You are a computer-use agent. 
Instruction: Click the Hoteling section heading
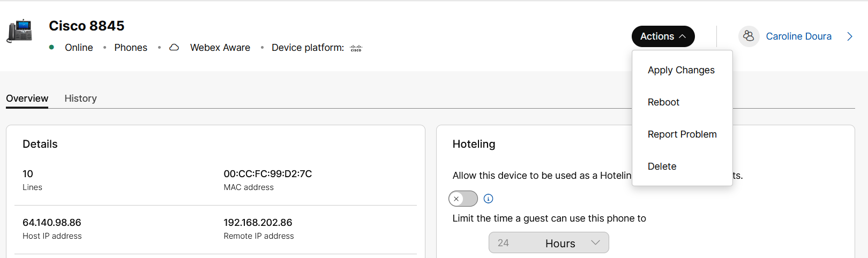pyautogui.click(x=474, y=144)
